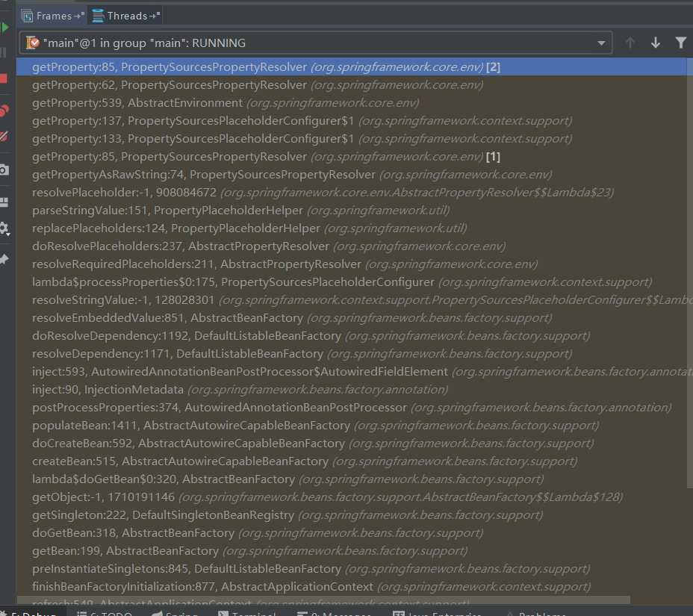Select frame inject:90, InjectionMetadata
This screenshot has width=693, height=616.
pyautogui.click(x=352, y=389)
